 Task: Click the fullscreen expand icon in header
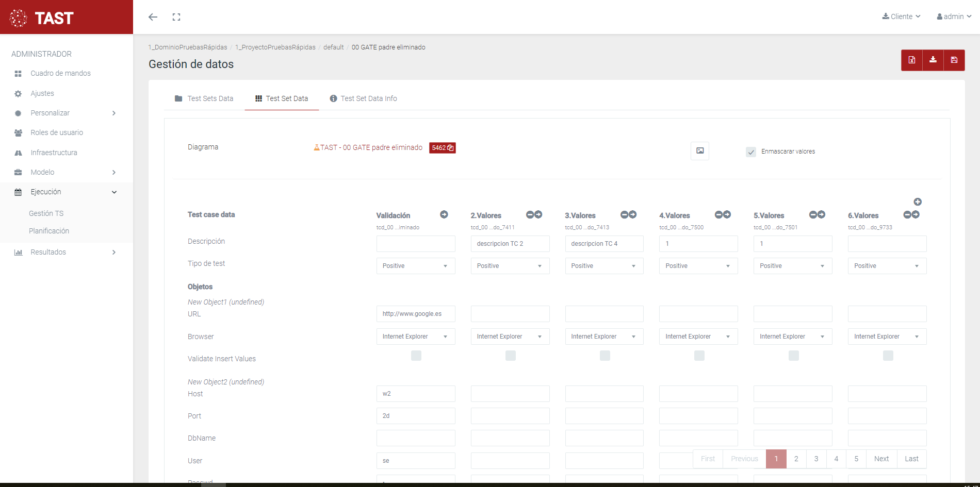(x=176, y=17)
